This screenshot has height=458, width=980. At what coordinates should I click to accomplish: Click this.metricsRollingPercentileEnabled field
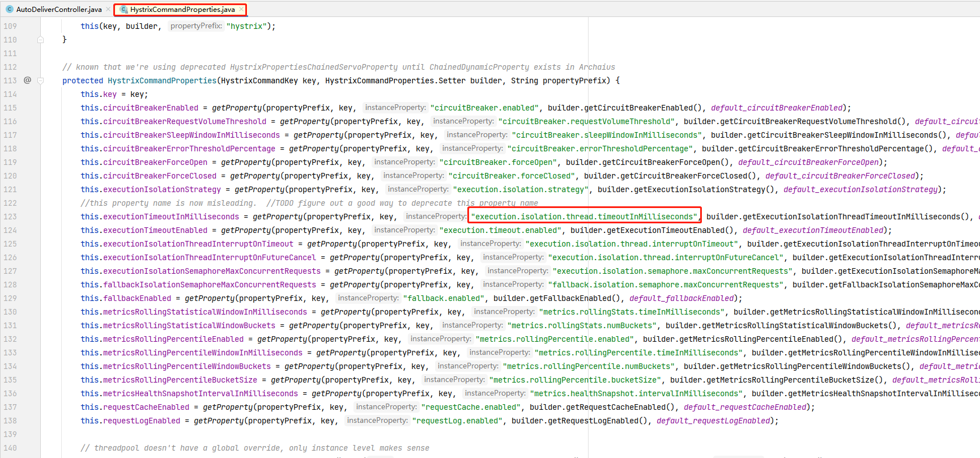pos(162,339)
